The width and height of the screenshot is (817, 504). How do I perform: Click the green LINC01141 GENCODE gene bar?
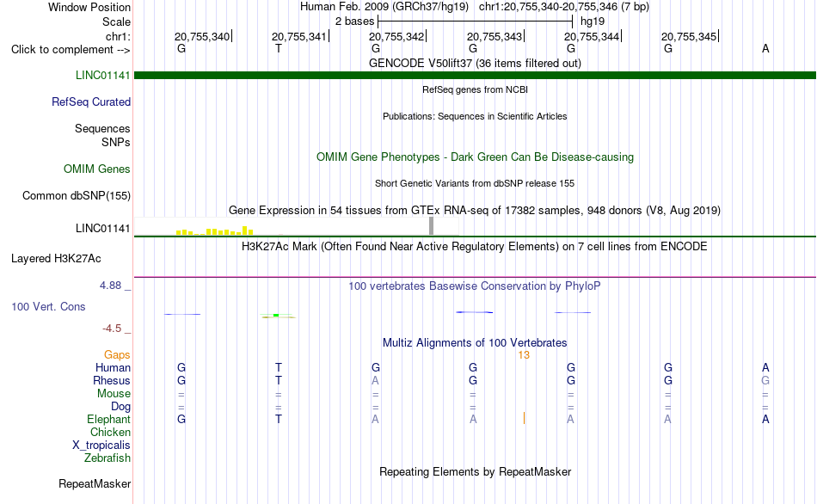pyautogui.click(x=475, y=76)
